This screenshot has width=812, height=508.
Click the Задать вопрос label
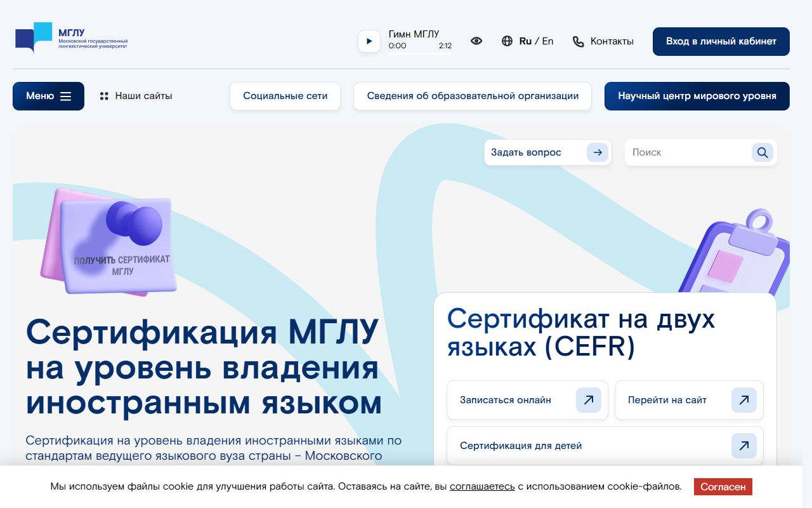[526, 152]
